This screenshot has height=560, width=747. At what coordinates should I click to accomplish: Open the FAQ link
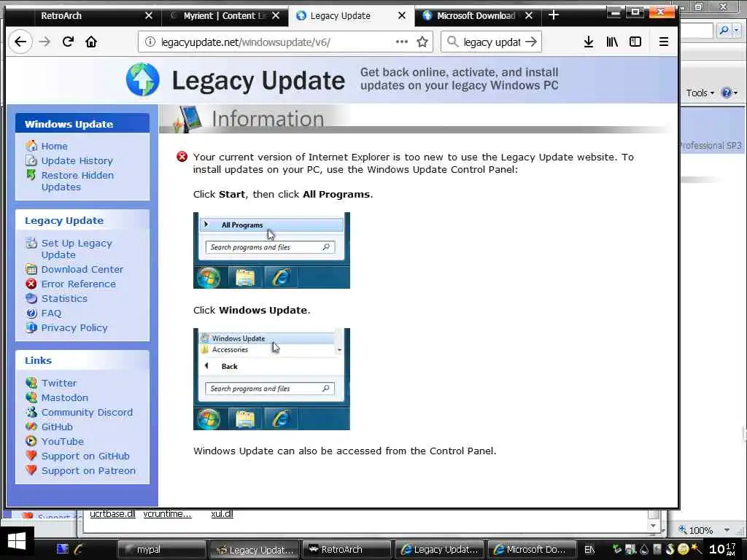click(x=51, y=314)
